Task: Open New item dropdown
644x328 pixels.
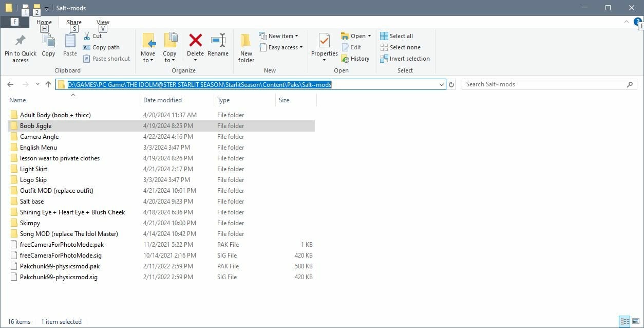Action: click(279, 36)
